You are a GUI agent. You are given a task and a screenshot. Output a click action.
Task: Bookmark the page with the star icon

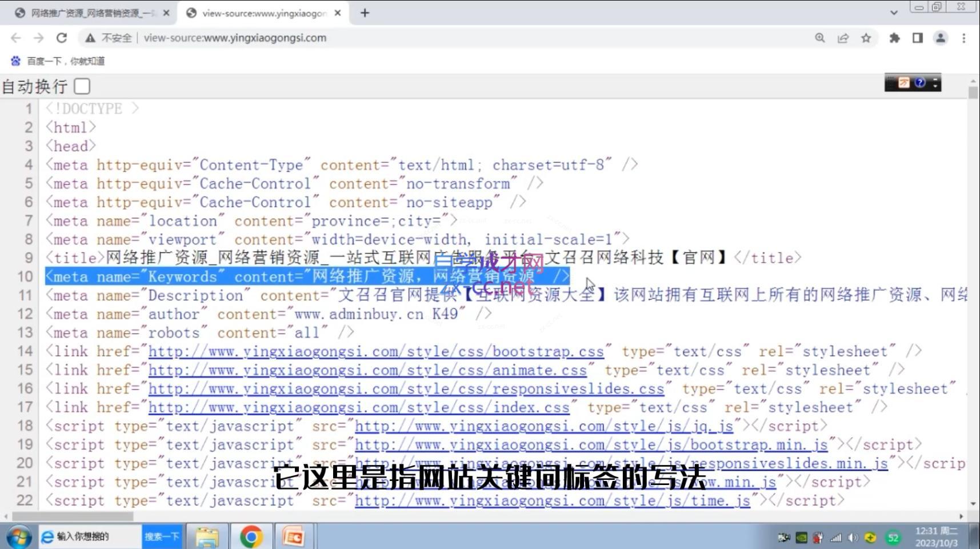[866, 38]
